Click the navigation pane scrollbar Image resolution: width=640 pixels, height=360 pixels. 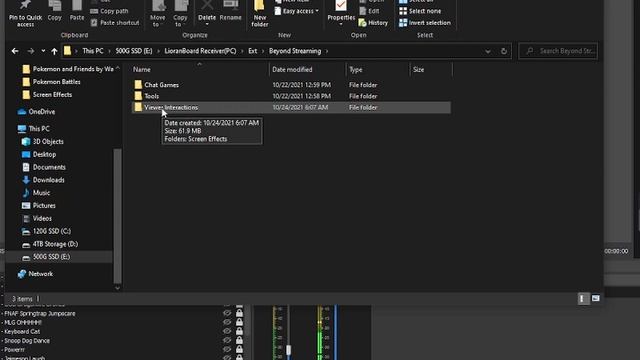click(118, 216)
